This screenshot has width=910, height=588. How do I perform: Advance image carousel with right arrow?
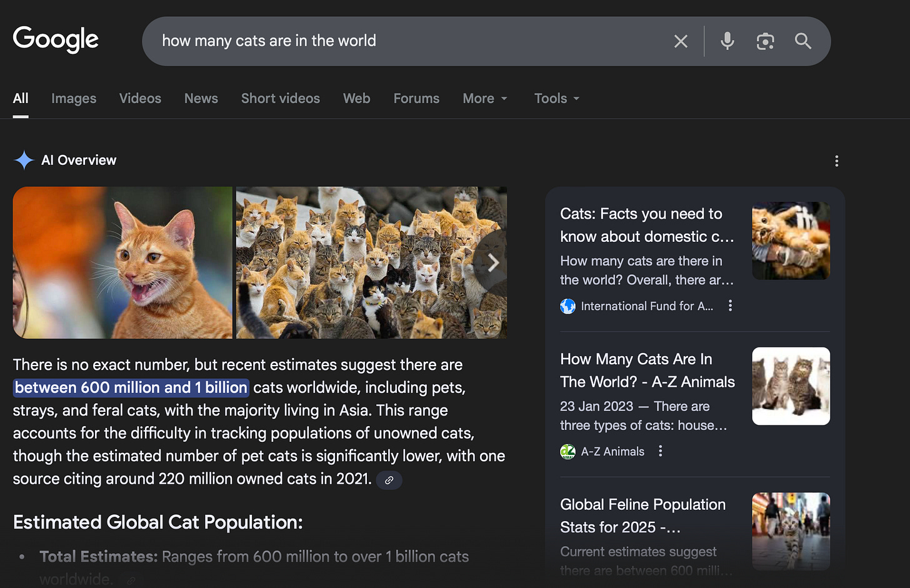click(492, 262)
